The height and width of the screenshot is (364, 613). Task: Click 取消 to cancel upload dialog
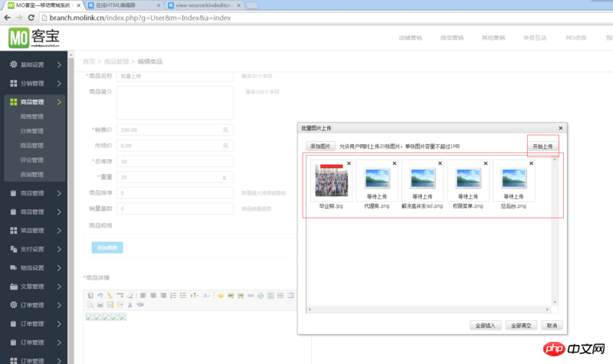pyautogui.click(x=552, y=326)
